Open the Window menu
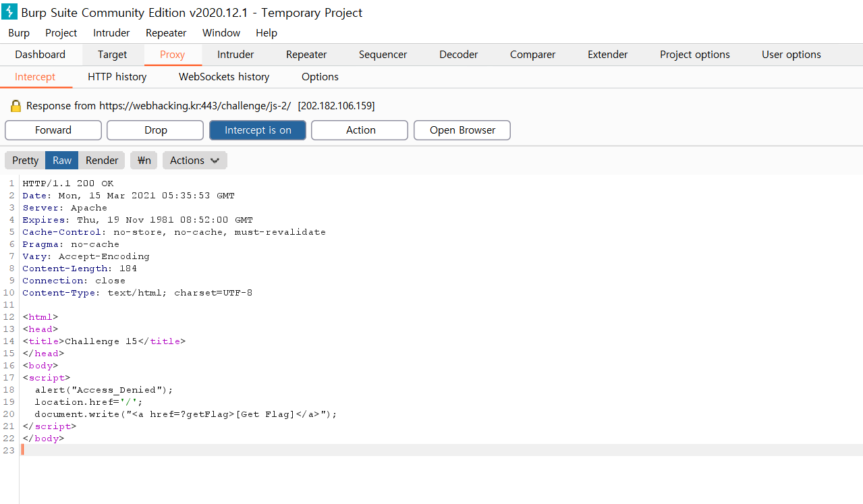The height and width of the screenshot is (504, 863). pyautogui.click(x=221, y=32)
